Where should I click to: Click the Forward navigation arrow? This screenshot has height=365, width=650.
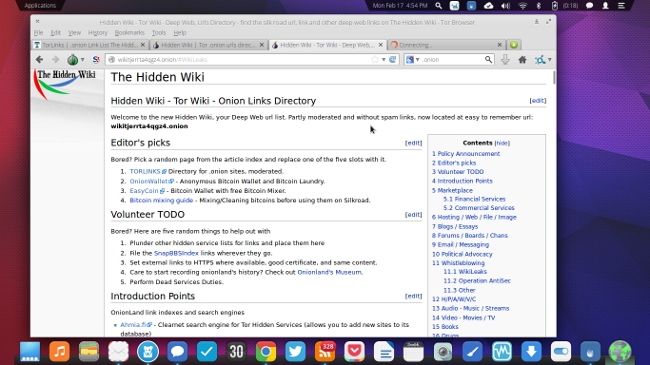click(x=56, y=60)
